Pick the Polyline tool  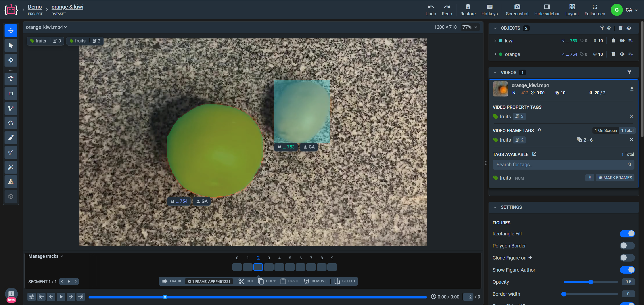click(11, 108)
